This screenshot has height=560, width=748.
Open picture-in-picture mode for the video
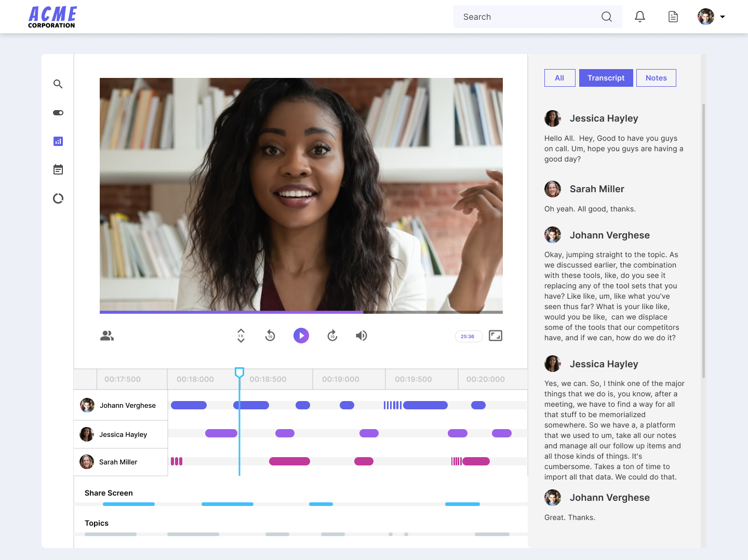496,336
